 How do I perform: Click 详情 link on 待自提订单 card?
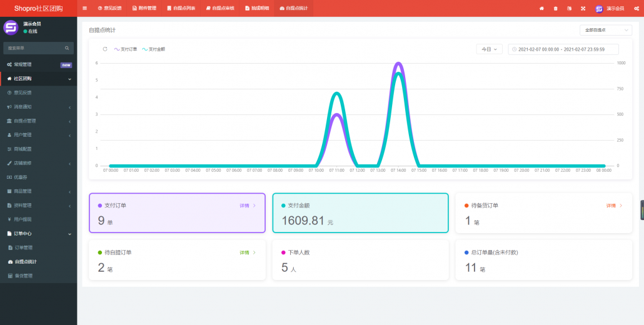(x=247, y=252)
